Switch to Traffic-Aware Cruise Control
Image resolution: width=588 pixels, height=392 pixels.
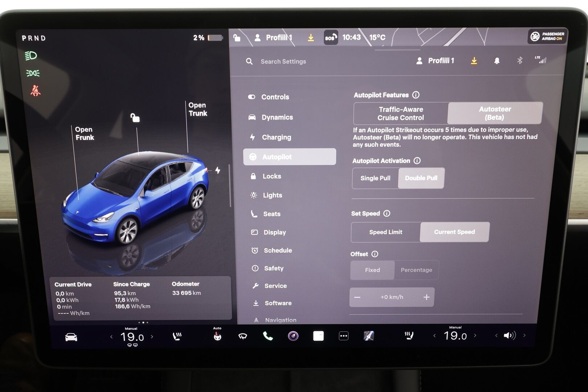coord(400,113)
